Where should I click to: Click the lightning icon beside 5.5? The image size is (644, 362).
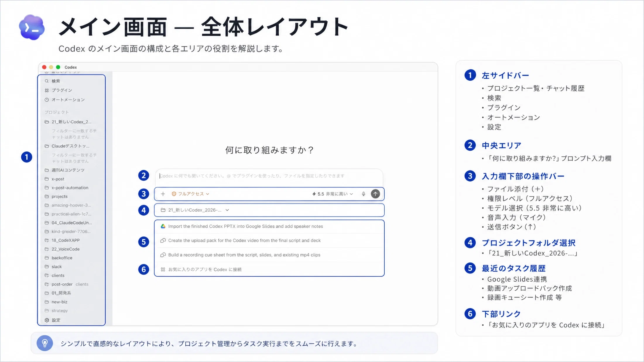(x=314, y=194)
